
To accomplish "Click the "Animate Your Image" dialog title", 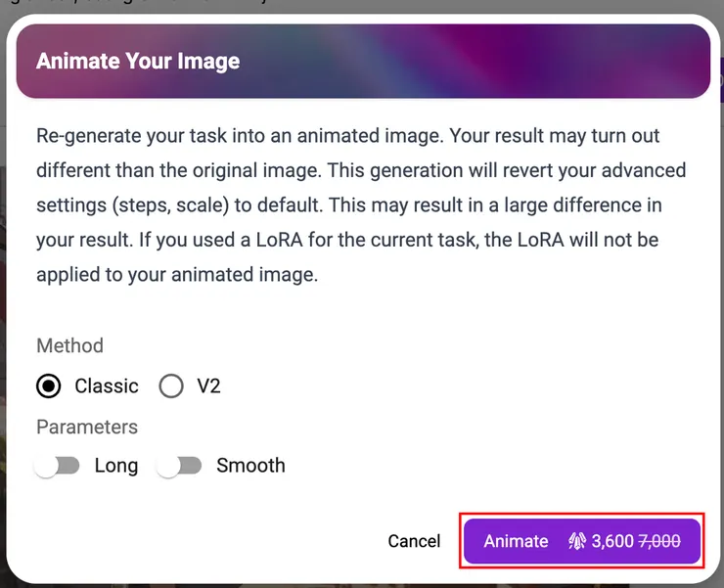I will coord(138,62).
